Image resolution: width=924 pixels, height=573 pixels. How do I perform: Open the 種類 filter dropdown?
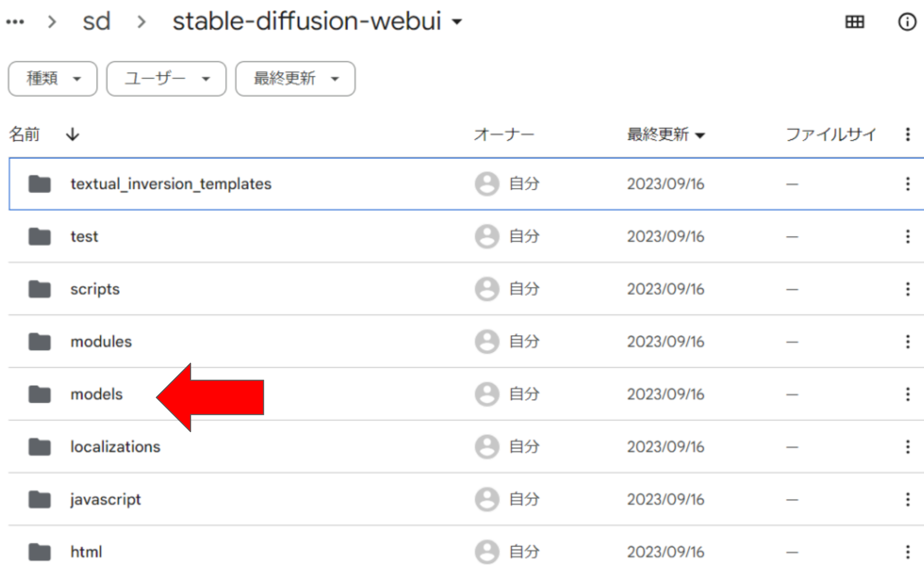pyautogui.click(x=52, y=79)
